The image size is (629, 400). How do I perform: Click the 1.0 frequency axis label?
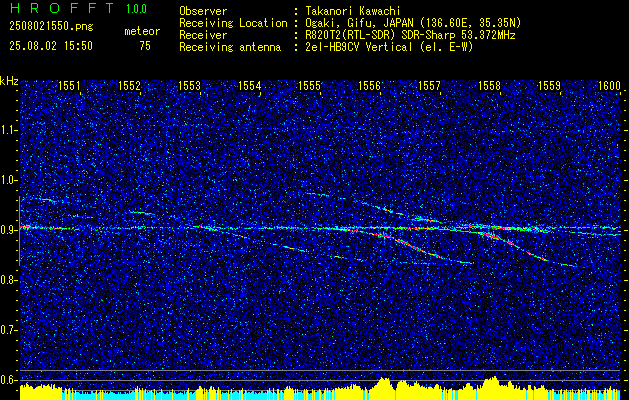[8, 181]
